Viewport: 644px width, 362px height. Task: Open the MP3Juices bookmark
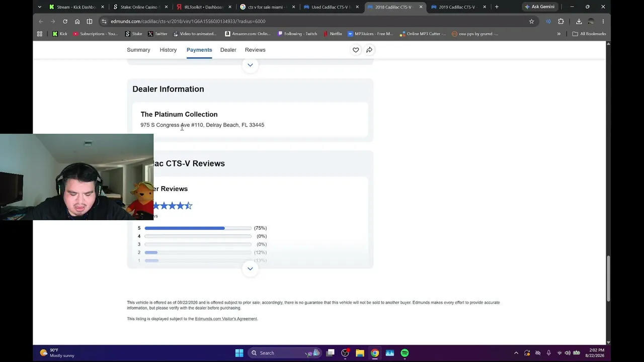tap(370, 34)
